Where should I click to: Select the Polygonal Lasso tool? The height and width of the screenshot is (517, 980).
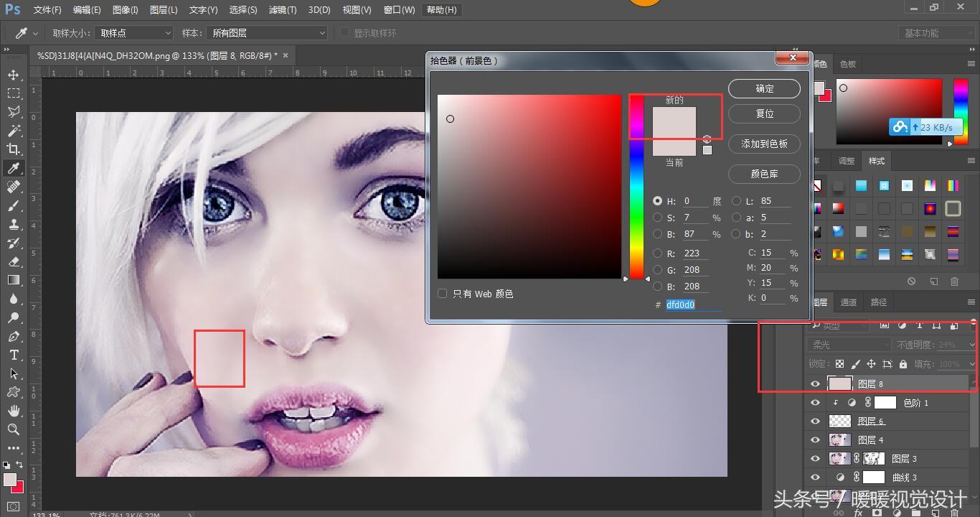[x=14, y=112]
